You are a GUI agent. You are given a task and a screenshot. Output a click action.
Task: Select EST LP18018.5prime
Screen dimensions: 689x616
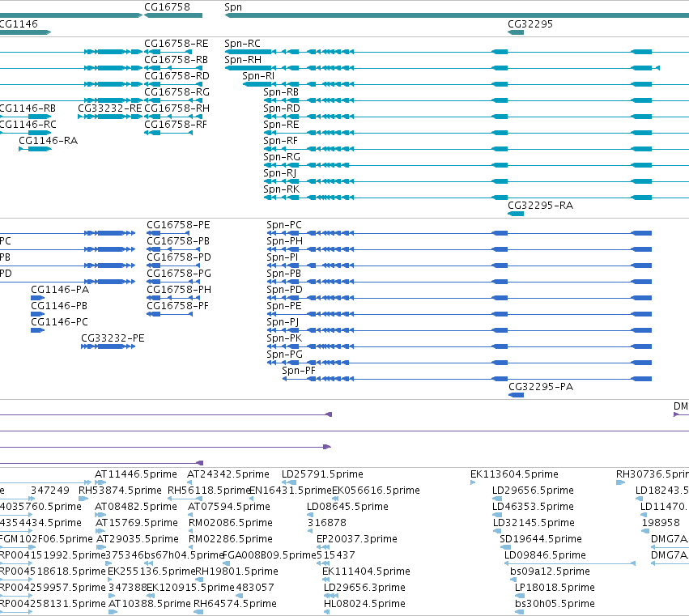point(555,588)
